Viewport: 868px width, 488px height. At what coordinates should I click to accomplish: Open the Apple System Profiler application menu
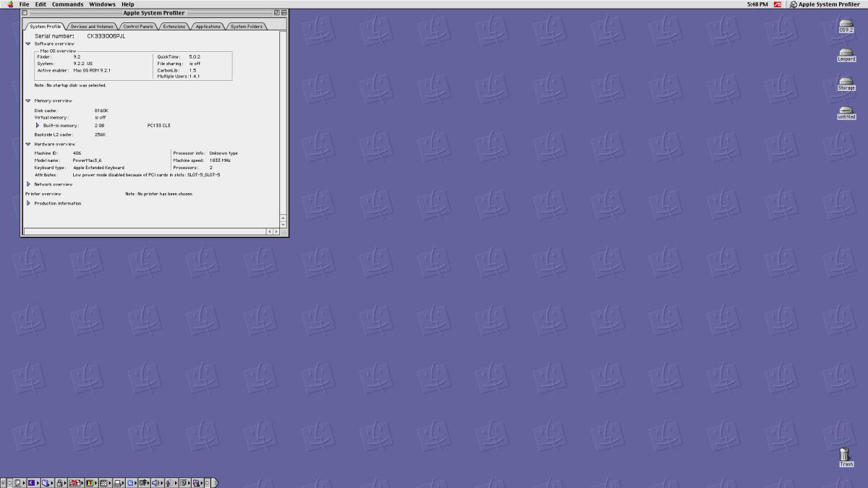coord(825,4)
